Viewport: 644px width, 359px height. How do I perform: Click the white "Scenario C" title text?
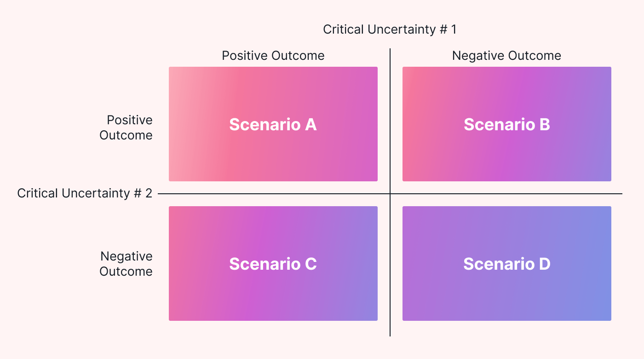pos(273,264)
